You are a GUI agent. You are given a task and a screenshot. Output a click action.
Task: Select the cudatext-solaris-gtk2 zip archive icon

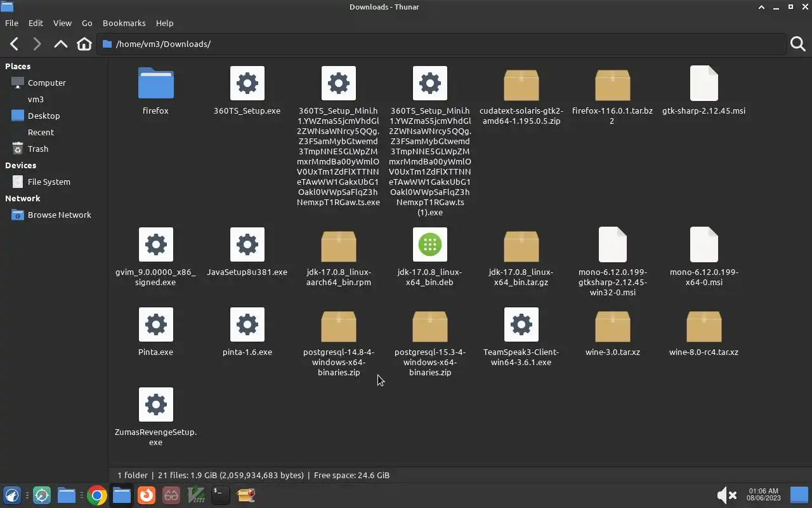coord(521,84)
